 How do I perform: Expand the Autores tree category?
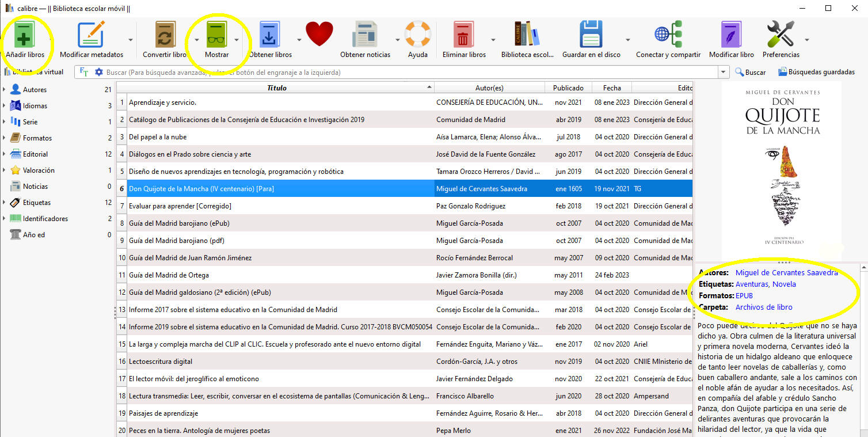coord(5,90)
